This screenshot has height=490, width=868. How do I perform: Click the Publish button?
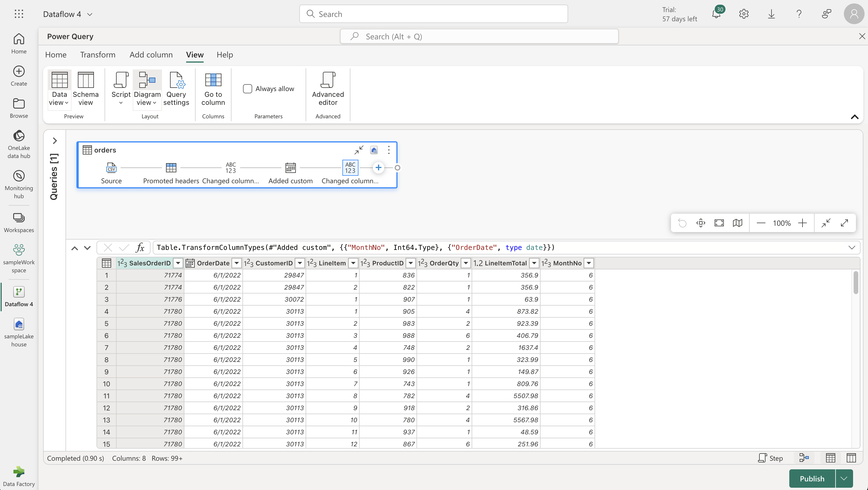pyautogui.click(x=812, y=478)
